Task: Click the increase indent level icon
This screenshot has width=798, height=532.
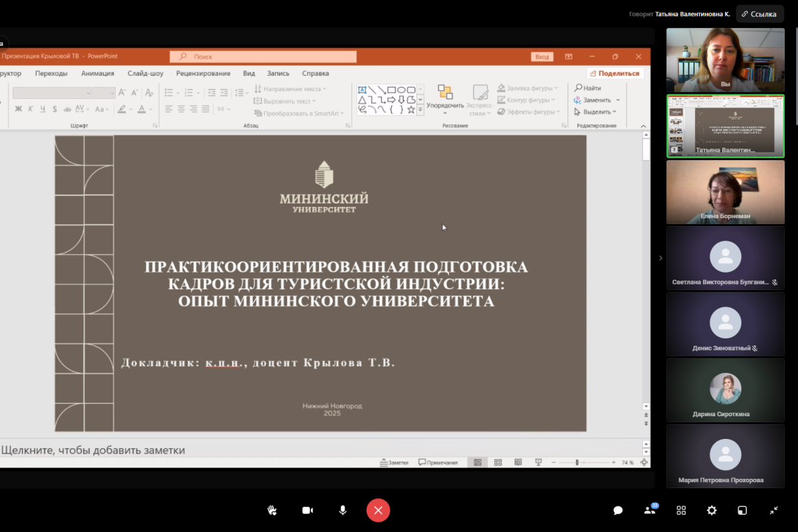Action: [224, 92]
